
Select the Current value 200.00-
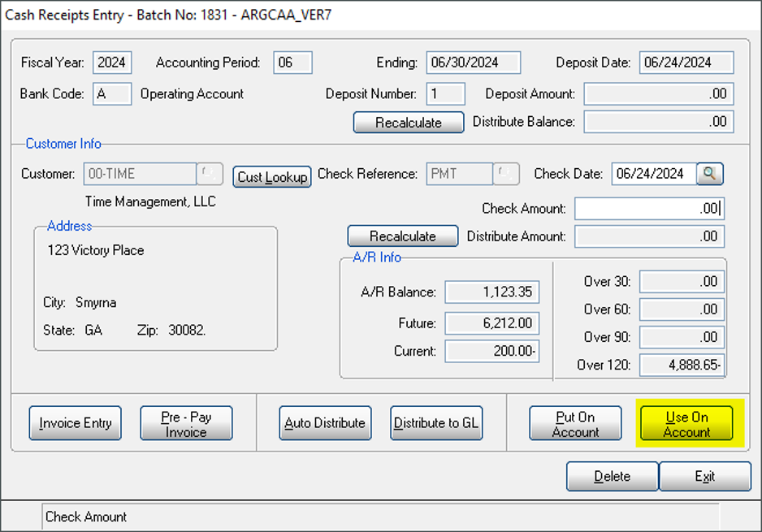(491, 351)
